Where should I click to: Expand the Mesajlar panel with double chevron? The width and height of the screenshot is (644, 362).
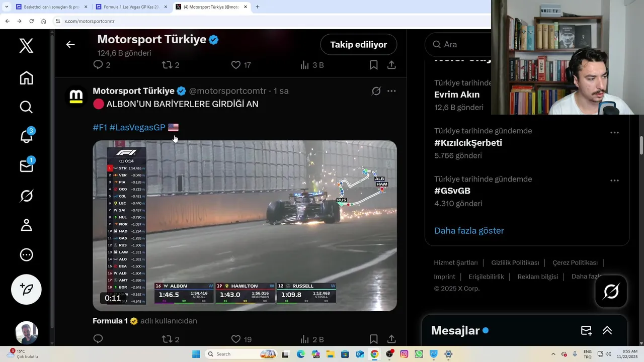coord(607,330)
